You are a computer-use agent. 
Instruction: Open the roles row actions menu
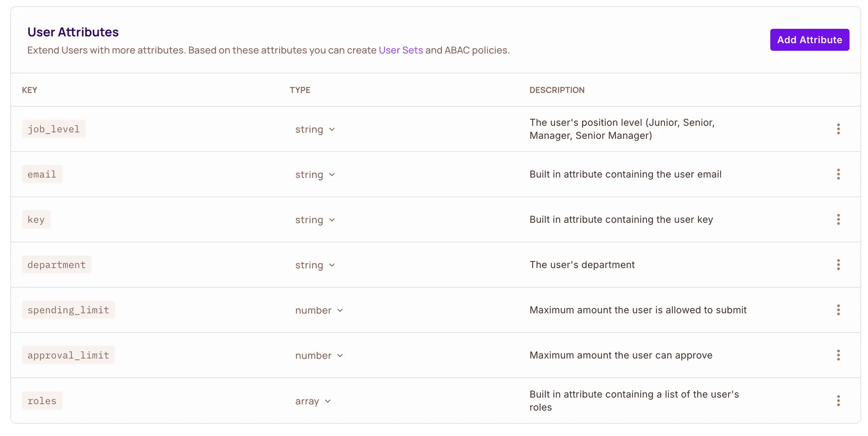(x=838, y=400)
